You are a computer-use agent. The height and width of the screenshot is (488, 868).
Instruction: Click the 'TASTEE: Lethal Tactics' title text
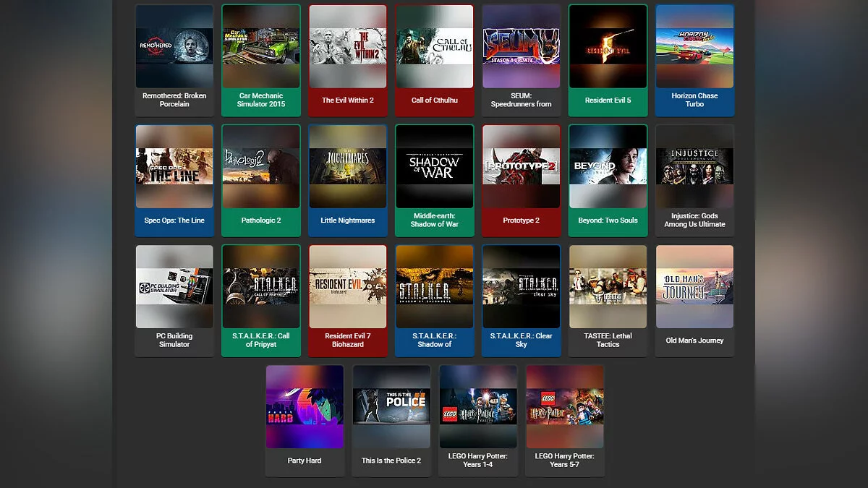coord(608,340)
